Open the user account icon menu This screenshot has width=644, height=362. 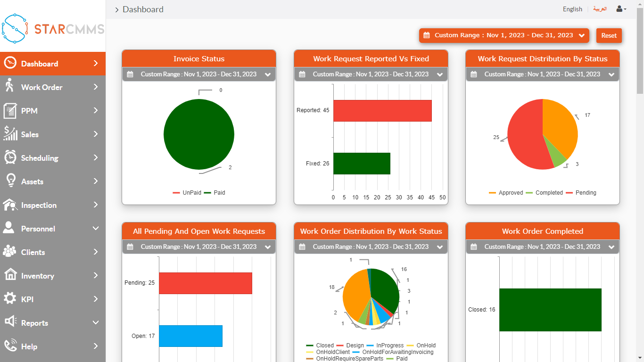pyautogui.click(x=621, y=9)
